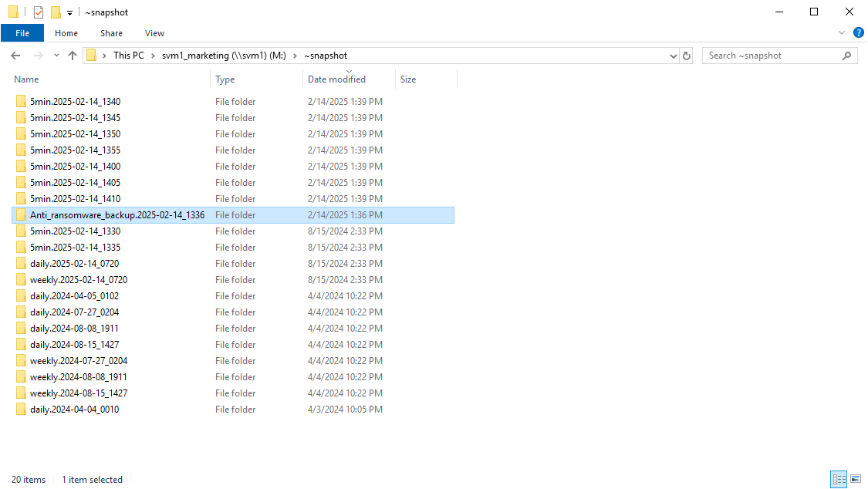
Task: Select folder daily.2024-07-27_0204
Action: click(75, 312)
